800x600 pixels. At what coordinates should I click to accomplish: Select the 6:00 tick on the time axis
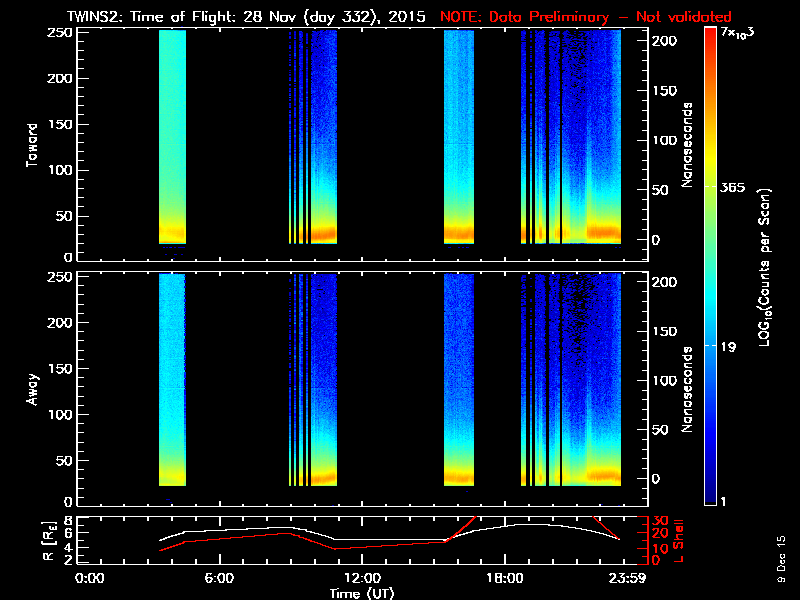click(x=220, y=578)
